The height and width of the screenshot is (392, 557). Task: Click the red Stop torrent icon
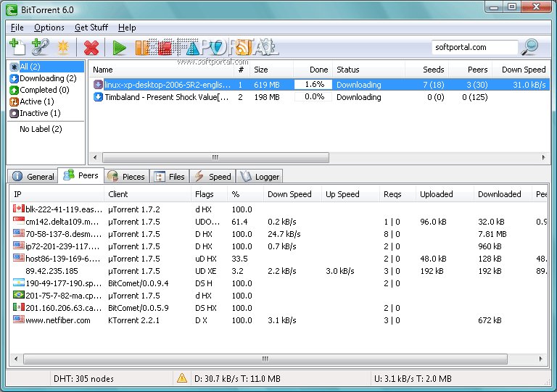(165, 48)
